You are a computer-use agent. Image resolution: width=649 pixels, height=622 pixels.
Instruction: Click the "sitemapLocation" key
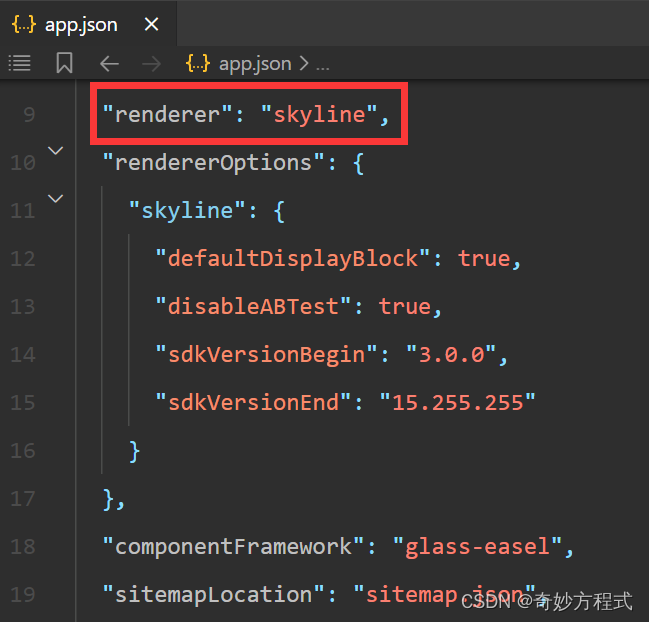click(214, 594)
